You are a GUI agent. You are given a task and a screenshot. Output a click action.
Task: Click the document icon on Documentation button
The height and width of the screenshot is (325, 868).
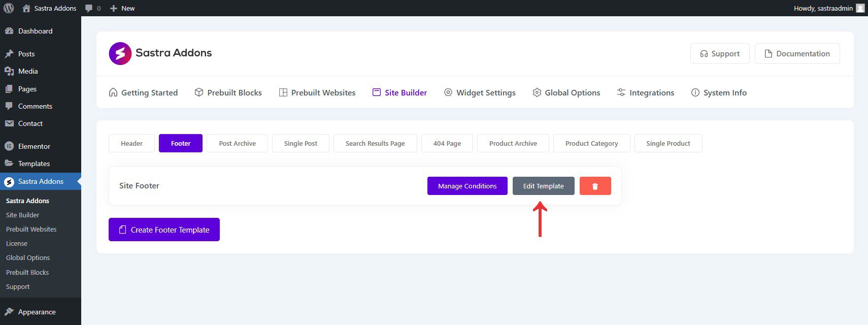click(x=769, y=54)
